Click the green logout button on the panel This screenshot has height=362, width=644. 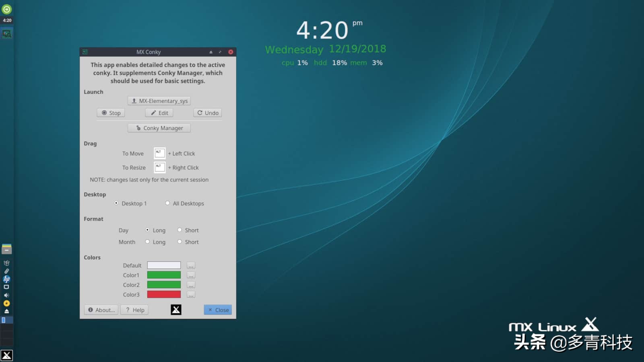pos(7,9)
